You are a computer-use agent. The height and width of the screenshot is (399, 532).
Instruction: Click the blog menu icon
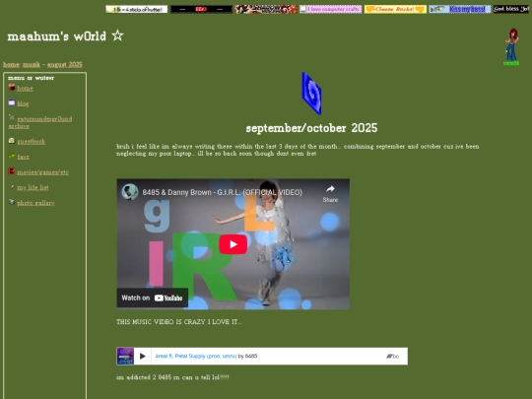[x=12, y=102]
